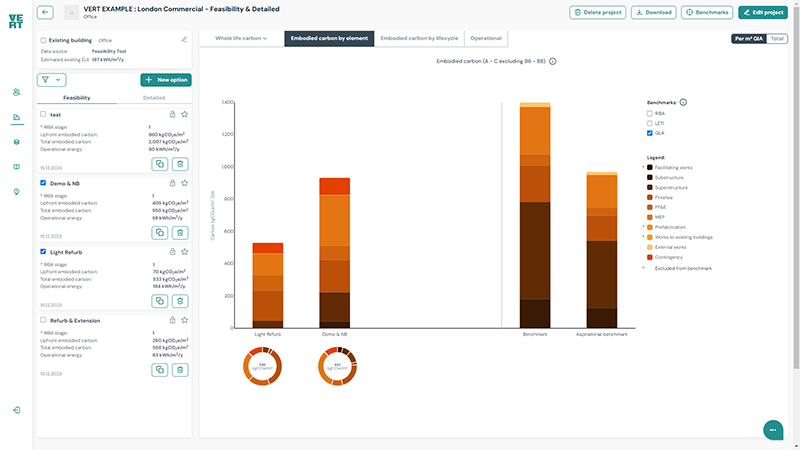Click Edit project button

coord(763,12)
